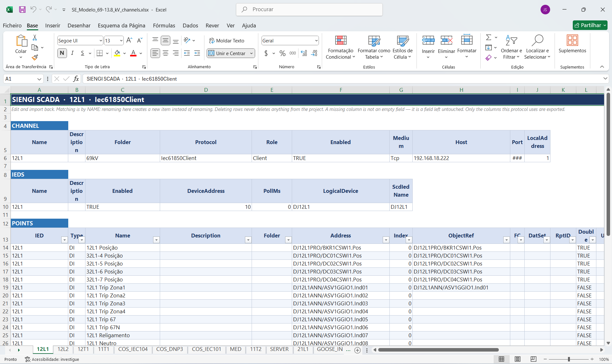
Task: Center cell text horizontally
Action: point(166,53)
